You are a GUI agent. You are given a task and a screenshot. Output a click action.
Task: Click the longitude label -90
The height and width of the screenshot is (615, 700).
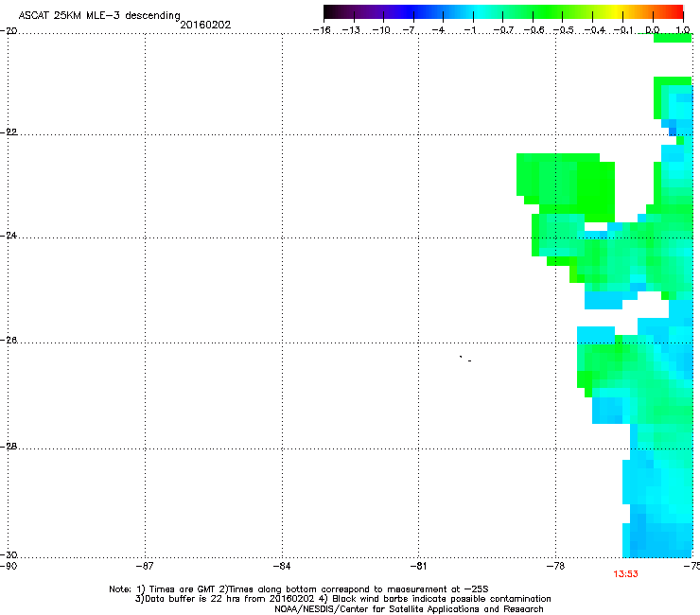9,566
